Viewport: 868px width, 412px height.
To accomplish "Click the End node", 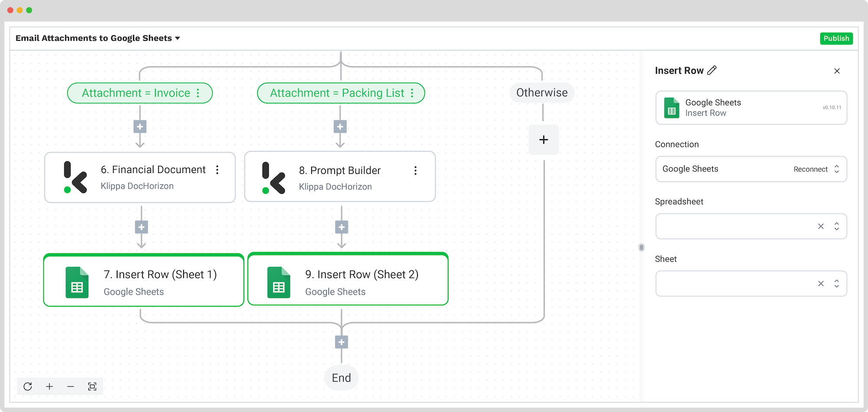I will tap(341, 378).
